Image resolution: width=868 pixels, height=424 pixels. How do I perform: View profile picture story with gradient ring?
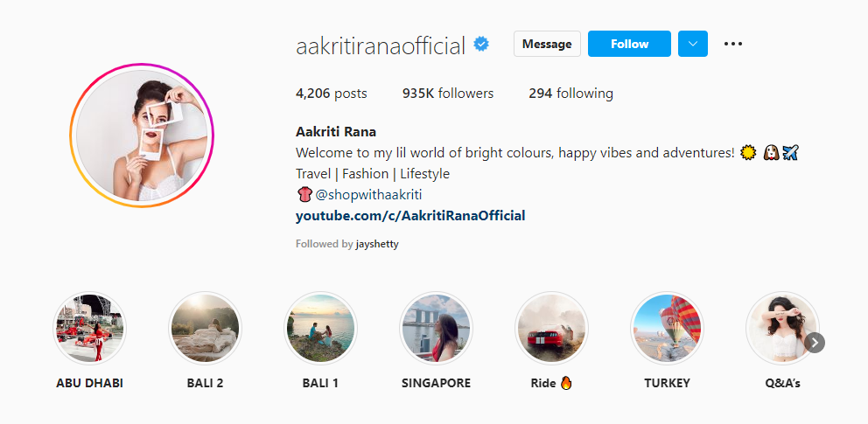tap(142, 136)
